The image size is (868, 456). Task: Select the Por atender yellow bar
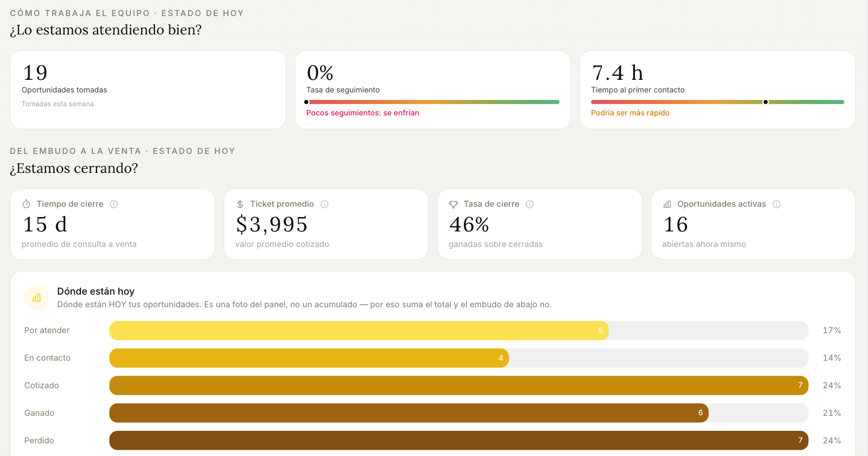click(359, 330)
